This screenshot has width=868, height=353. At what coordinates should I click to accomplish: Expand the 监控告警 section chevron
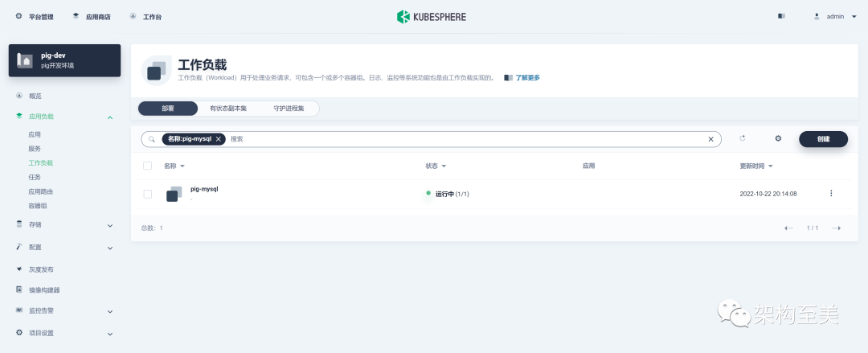[110, 311]
